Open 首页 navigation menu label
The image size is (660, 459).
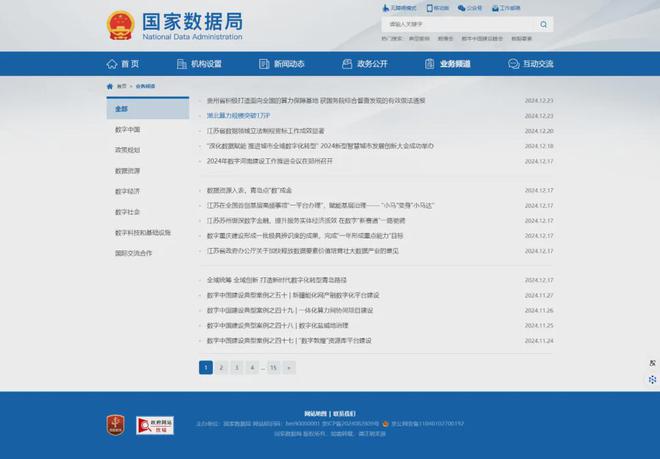[130, 64]
